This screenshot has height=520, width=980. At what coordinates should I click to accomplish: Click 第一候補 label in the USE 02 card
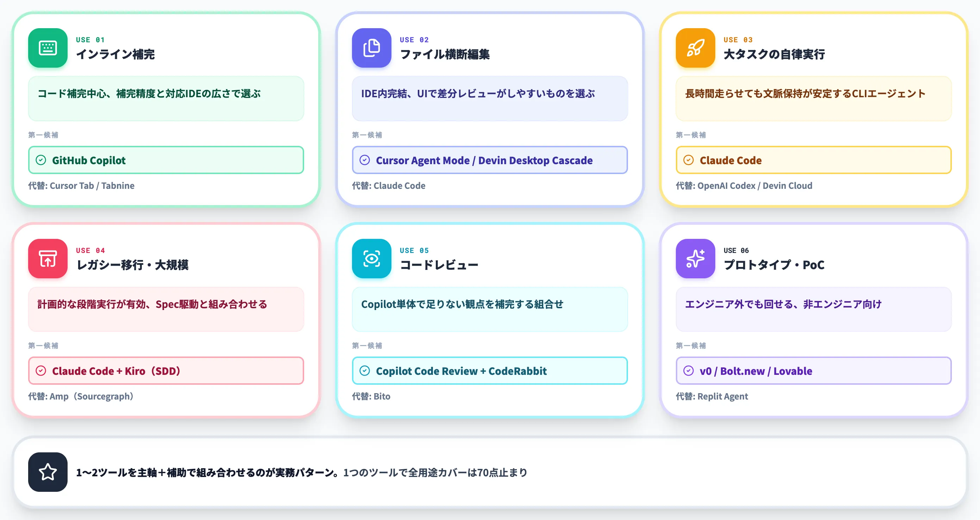[x=367, y=135]
